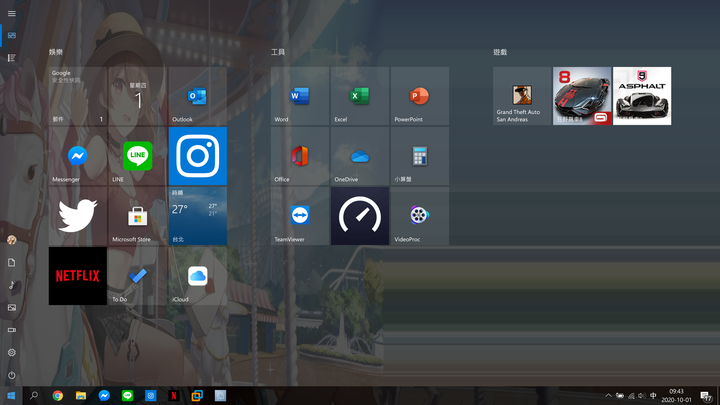Viewport: 720px width, 405px height.
Task: Open the Outlook tile
Action: pos(197,96)
